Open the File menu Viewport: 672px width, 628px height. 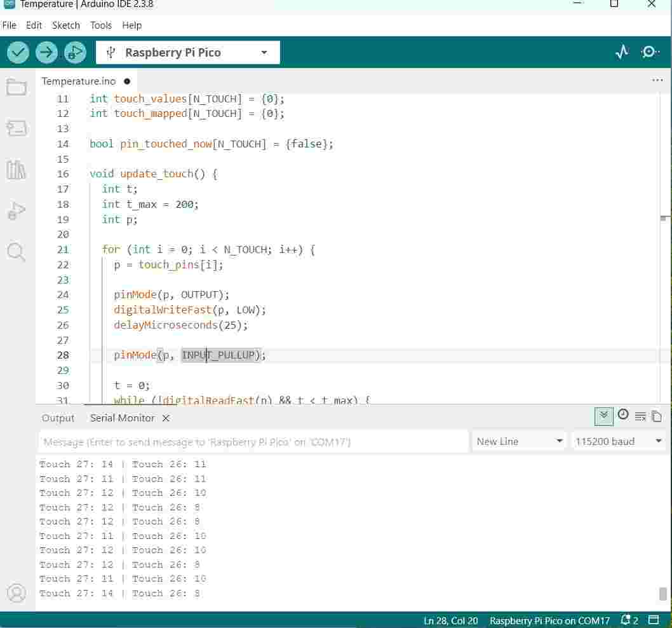coord(10,25)
